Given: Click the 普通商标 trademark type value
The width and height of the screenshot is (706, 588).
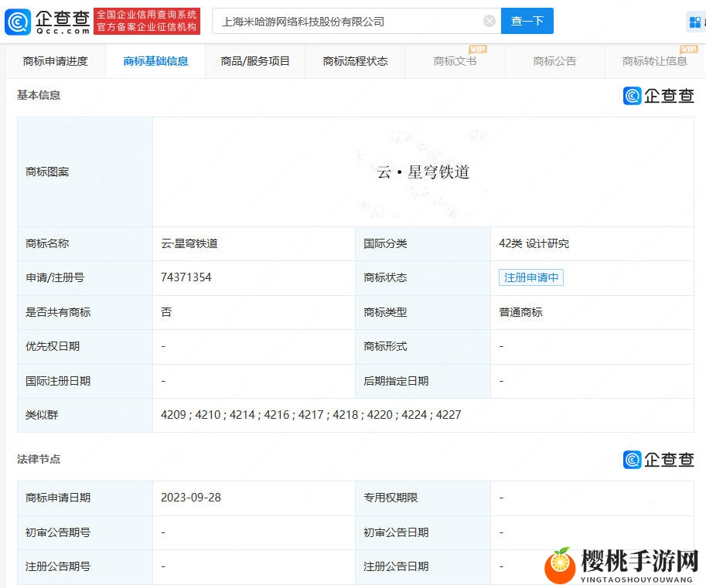Looking at the screenshot, I should (x=520, y=312).
